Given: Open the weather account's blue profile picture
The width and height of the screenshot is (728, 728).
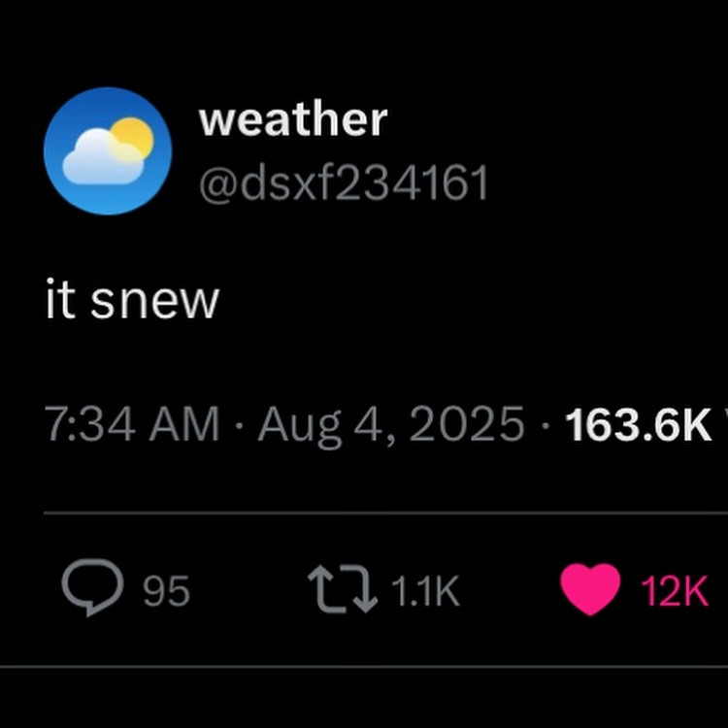Looking at the screenshot, I should [x=108, y=150].
